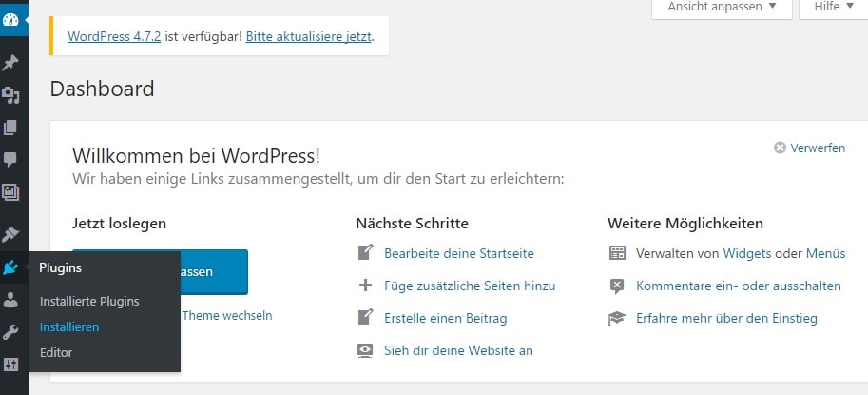This screenshot has width=868, height=395.
Task: Click the Nächste Schritte heading
Action: point(412,224)
